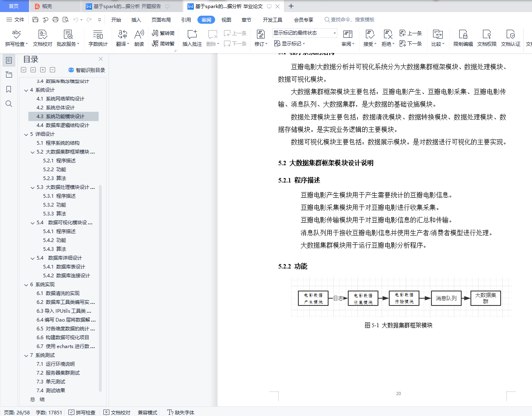Viewport: 532px width, 416px height.
Task: Open 文档校对 in the ribbon
Action: [x=43, y=38]
